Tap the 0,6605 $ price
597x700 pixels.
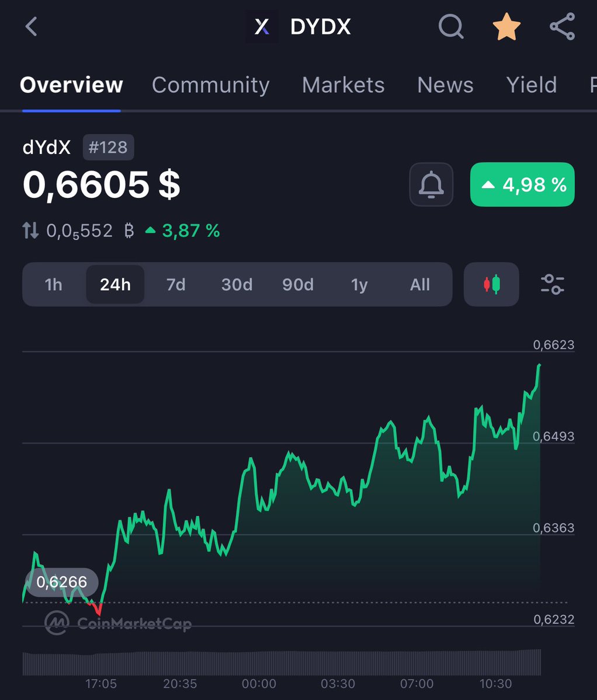coord(102,184)
